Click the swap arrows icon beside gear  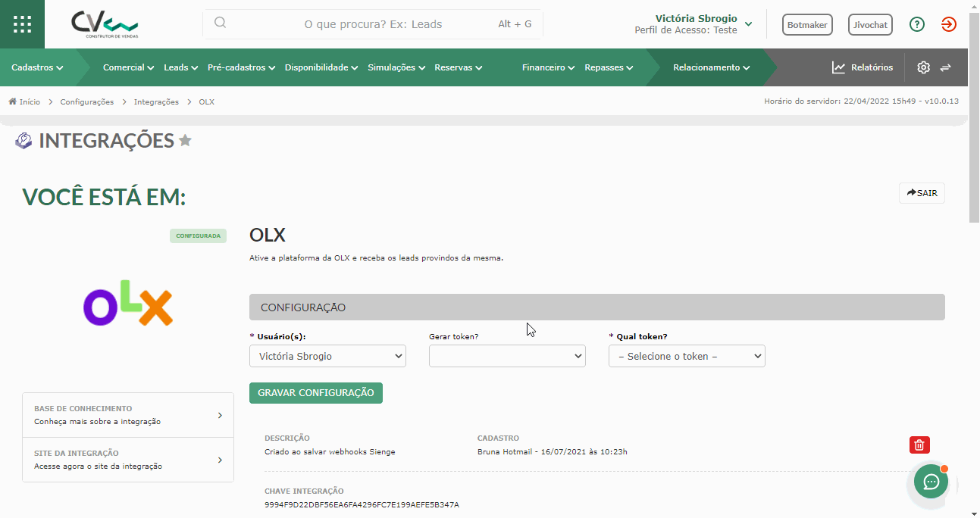pyautogui.click(x=945, y=67)
